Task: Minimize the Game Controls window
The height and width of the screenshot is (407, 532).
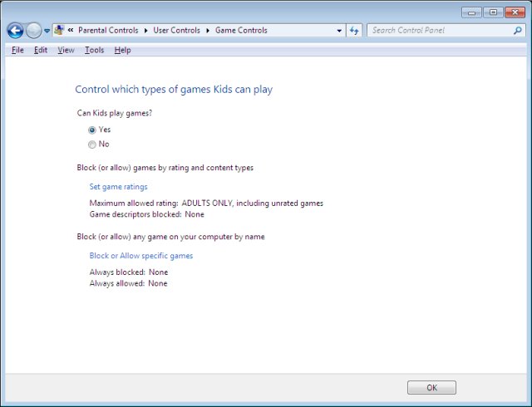Action: [471, 12]
